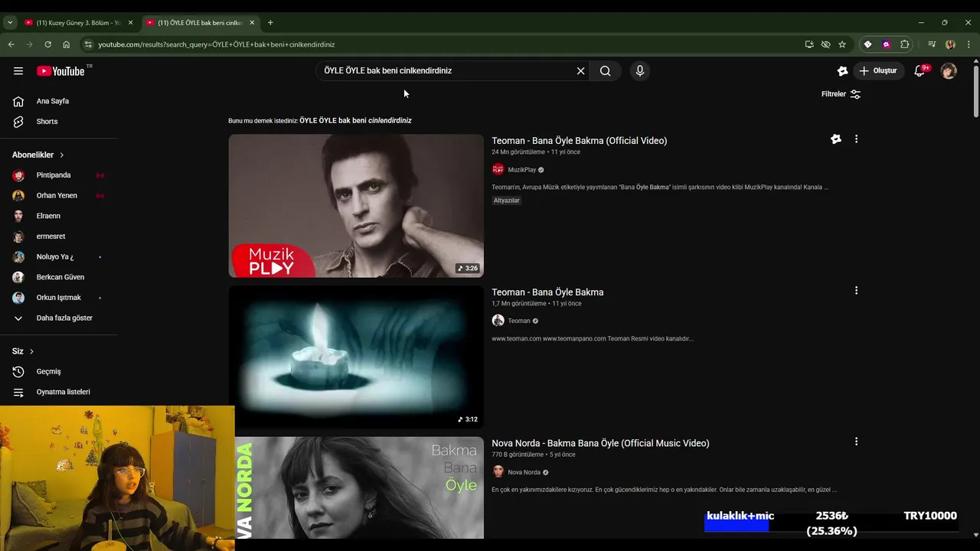Click the page vertical scrollbar

[975, 92]
